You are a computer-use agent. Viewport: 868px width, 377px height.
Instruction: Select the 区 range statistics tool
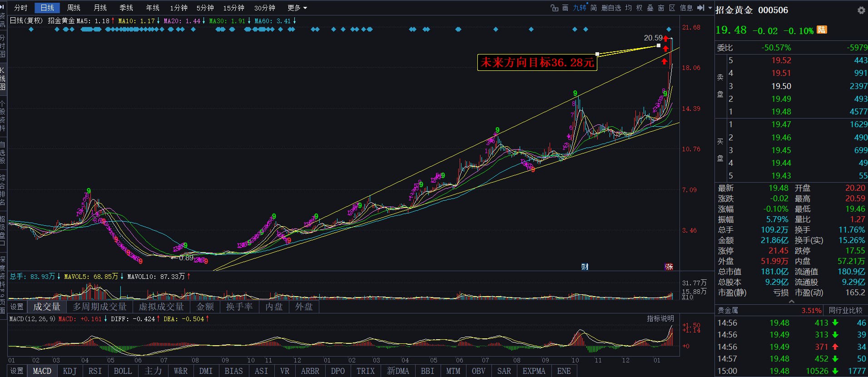672,8
